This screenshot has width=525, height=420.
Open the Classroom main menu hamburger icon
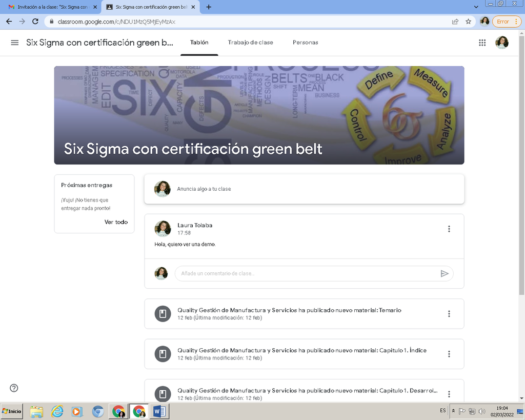pos(15,43)
